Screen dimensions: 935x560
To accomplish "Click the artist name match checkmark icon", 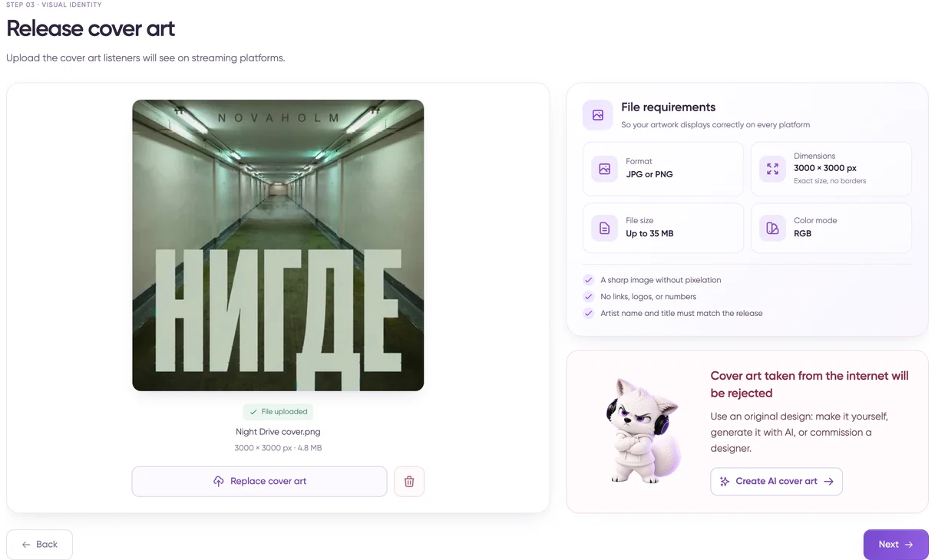I will [x=589, y=313].
